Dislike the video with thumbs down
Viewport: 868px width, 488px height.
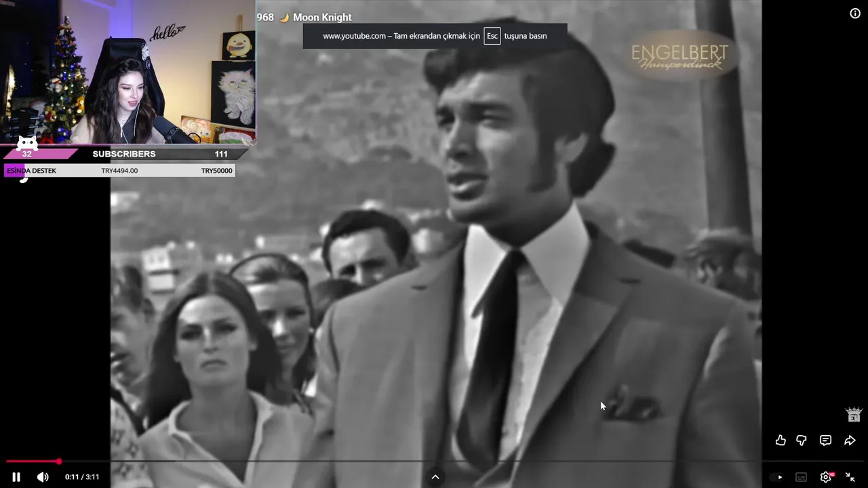point(802,441)
